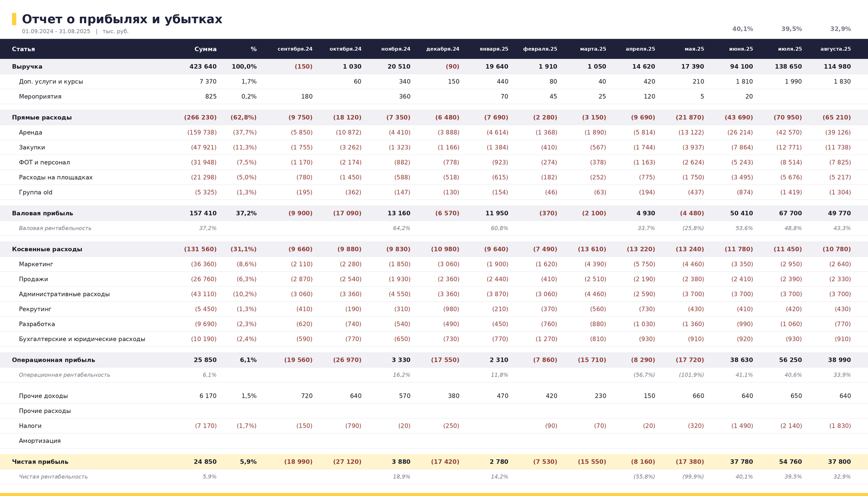Click the Операционная прибыль total 25 850

pyautogui.click(x=205, y=360)
